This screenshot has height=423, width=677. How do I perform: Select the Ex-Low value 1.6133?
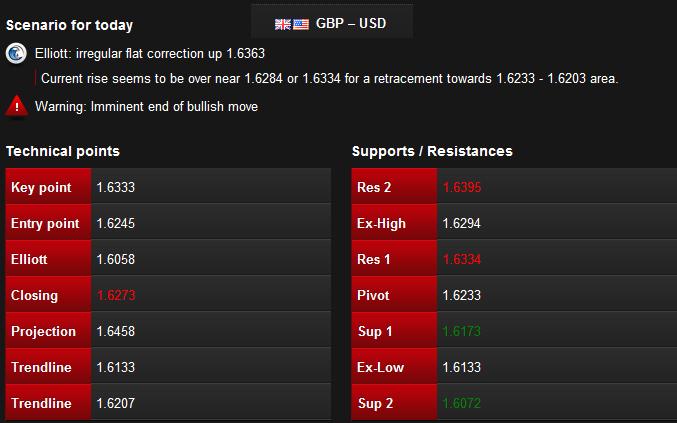point(462,367)
